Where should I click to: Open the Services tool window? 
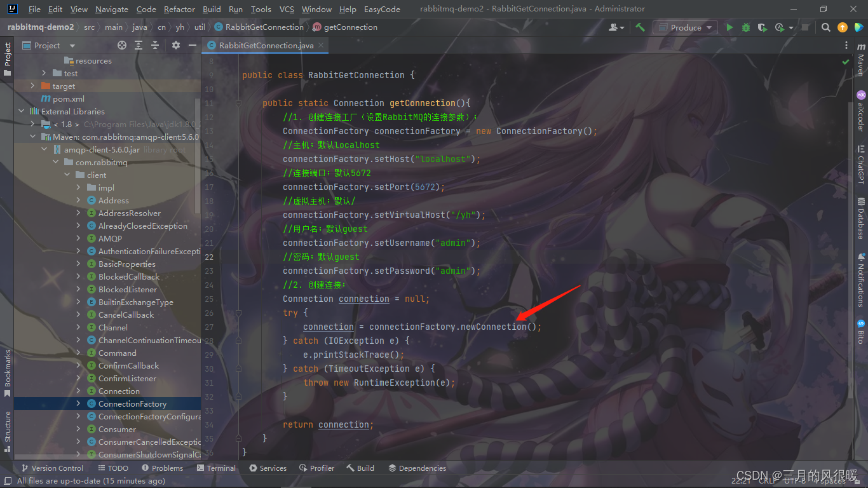pyautogui.click(x=268, y=468)
